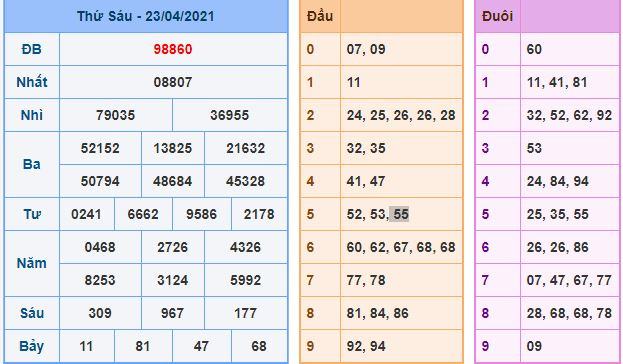Click second prize number 79035
Viewport: 623px width, 364px height.
(116, 115)
